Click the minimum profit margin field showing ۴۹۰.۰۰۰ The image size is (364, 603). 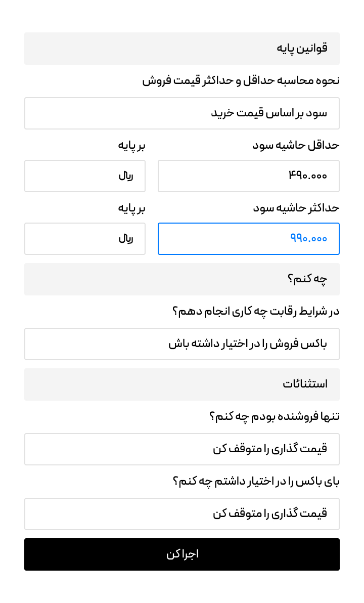[x=248, y=176]
